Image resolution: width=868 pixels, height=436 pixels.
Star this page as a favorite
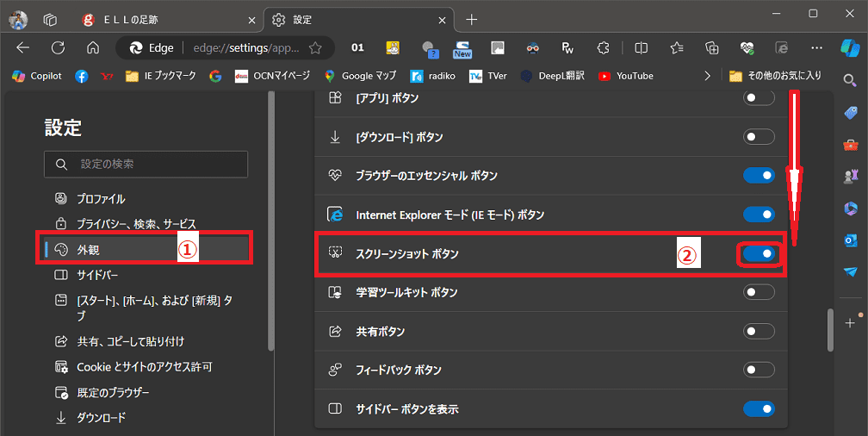tap(315, 48)
